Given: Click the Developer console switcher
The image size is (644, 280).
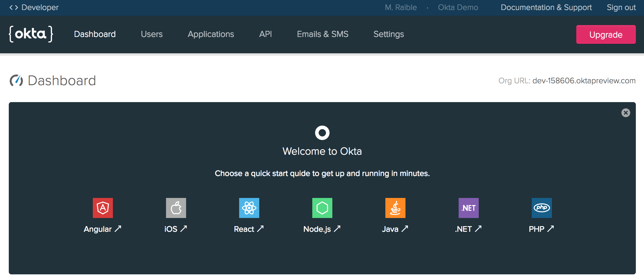Looking at the screenshot, I should click(34, 8).
